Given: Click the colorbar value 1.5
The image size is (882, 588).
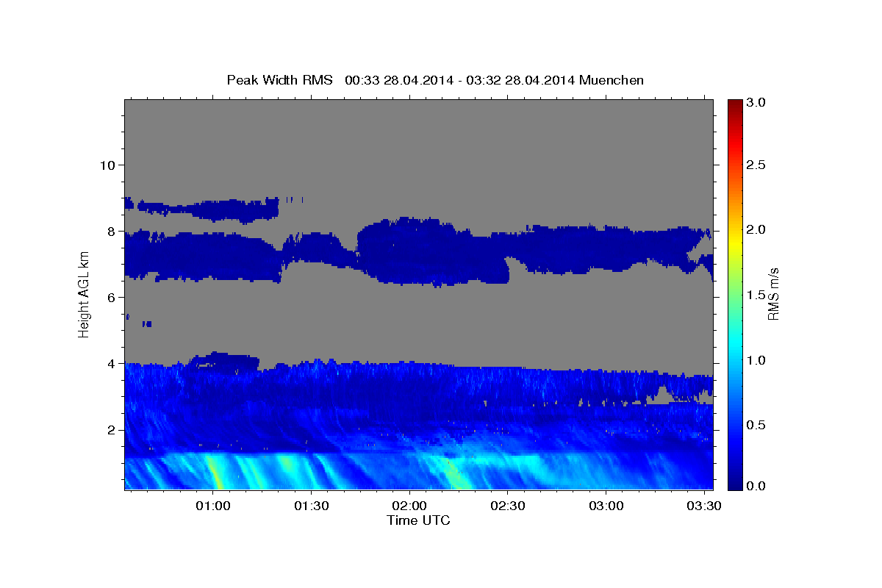Looking at the screenshot, I should [756, 295].
